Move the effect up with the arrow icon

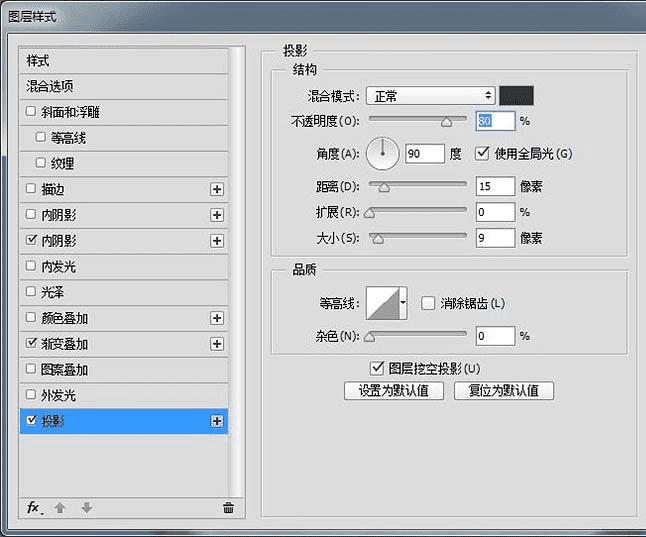pos(60,508)
